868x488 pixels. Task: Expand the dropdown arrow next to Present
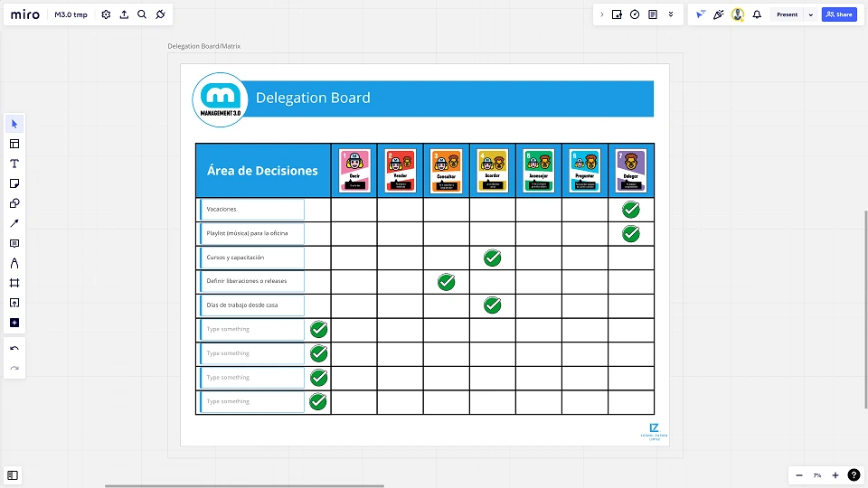tap(810, 14)
